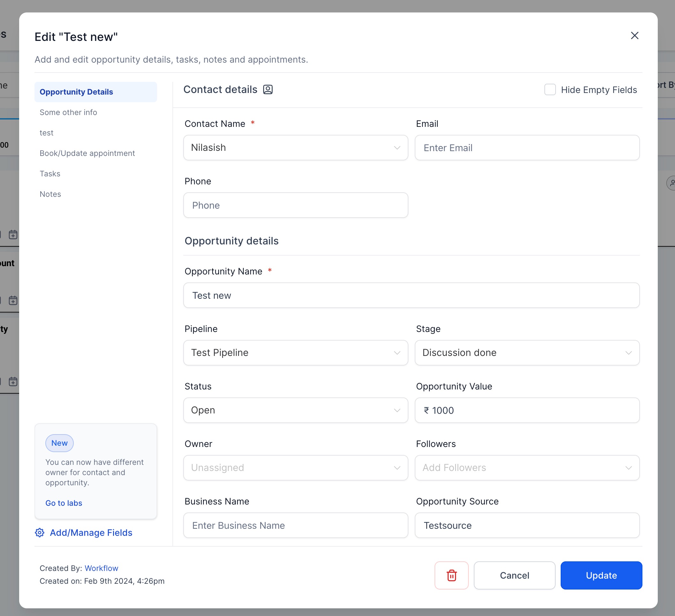
Task: Enable the Hide Empty Fields checkbox
Action: (x=550, y=90)
